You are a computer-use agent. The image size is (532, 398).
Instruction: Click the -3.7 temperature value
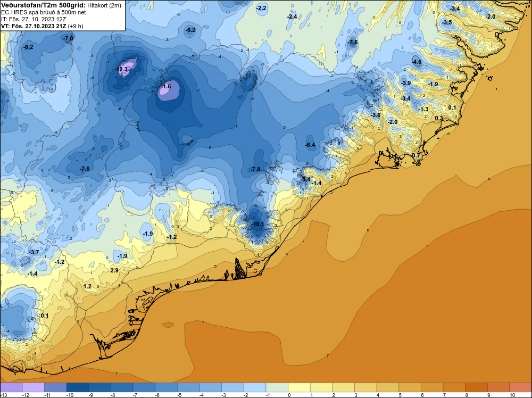click(34, 252)
